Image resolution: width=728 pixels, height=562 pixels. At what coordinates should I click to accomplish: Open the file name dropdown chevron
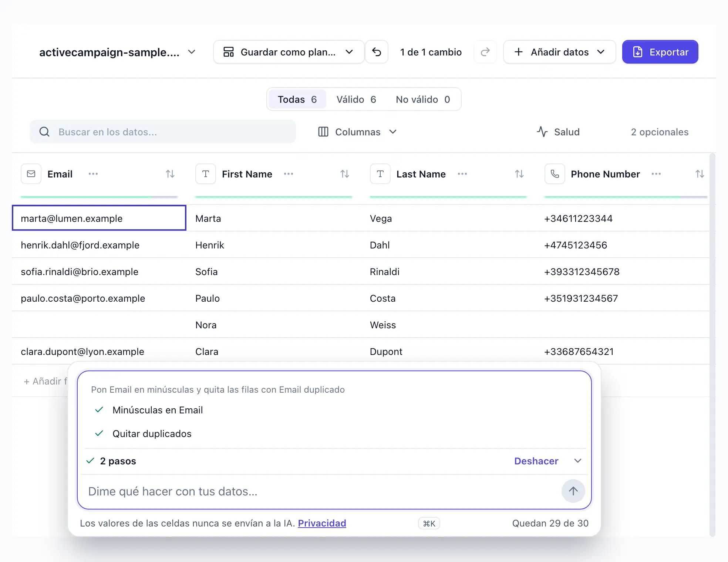tap(192, 52)
